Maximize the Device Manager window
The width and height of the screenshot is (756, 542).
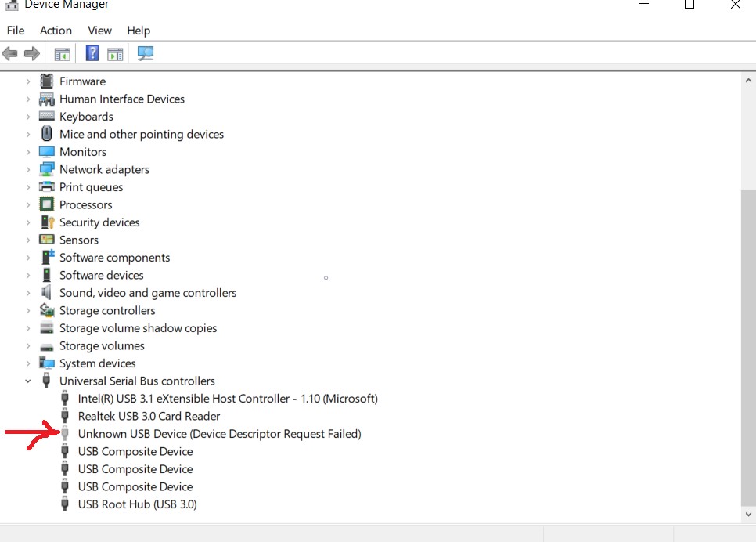click(x=689, y=5)
